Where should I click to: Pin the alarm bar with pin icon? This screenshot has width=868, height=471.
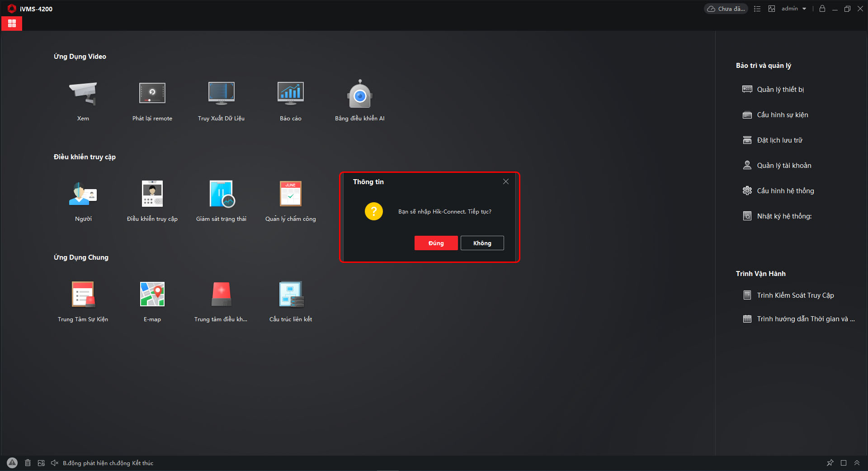pyautogui.click(x=830, y=463)
